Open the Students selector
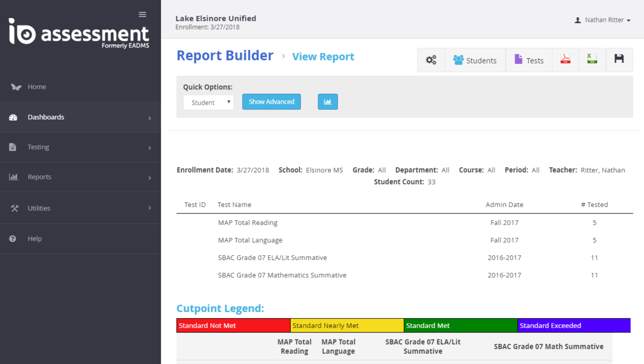 pos(475,60)
